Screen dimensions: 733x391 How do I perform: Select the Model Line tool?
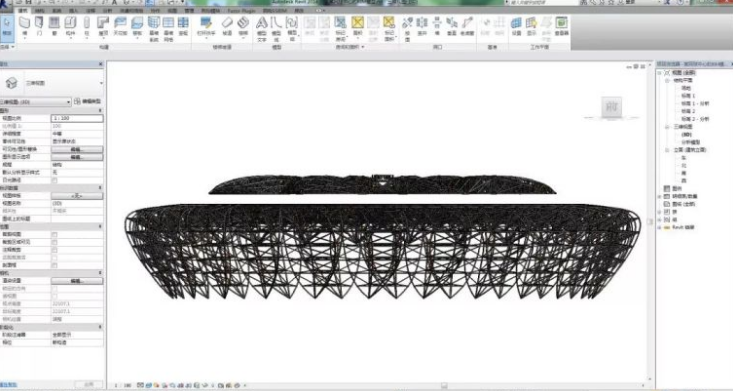277,28
